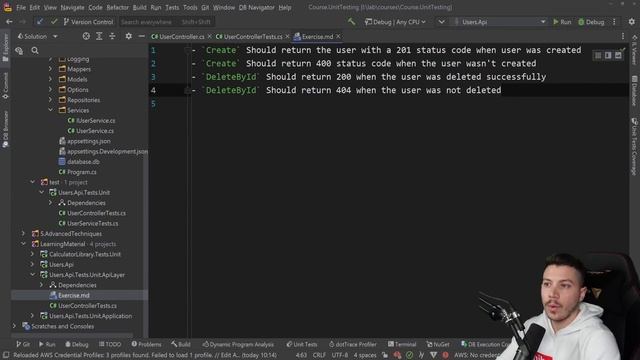Screen dimensions: 640x360
Task: Click the commit checkmark icon
Action: click(x=53, y=22)
